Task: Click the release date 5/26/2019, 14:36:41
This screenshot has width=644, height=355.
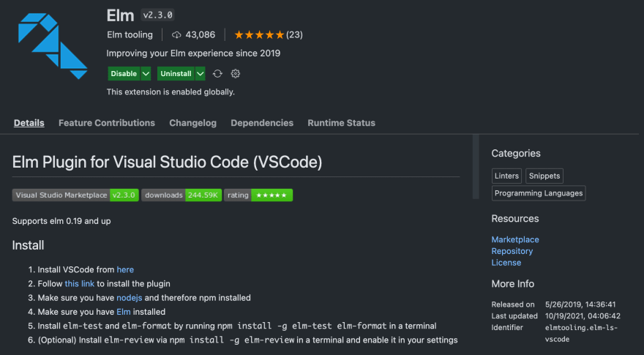Action: [x=580, y=304]
